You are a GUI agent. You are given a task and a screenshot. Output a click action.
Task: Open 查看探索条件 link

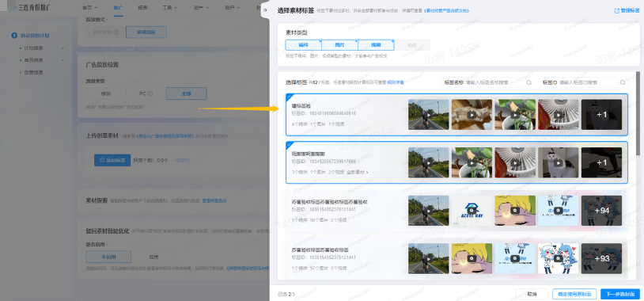pos(214,201)
